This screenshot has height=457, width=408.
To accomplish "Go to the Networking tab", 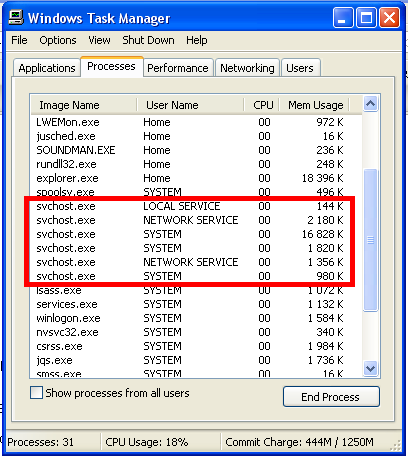I will tap(247, 68).
